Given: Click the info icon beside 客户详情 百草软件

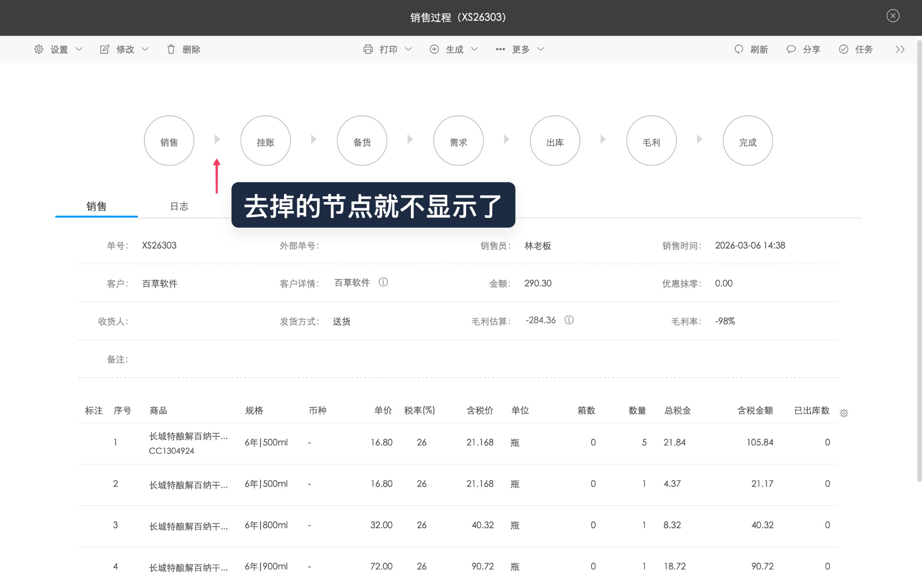Looking at the screenshot, I should click(x=384, y=282).
